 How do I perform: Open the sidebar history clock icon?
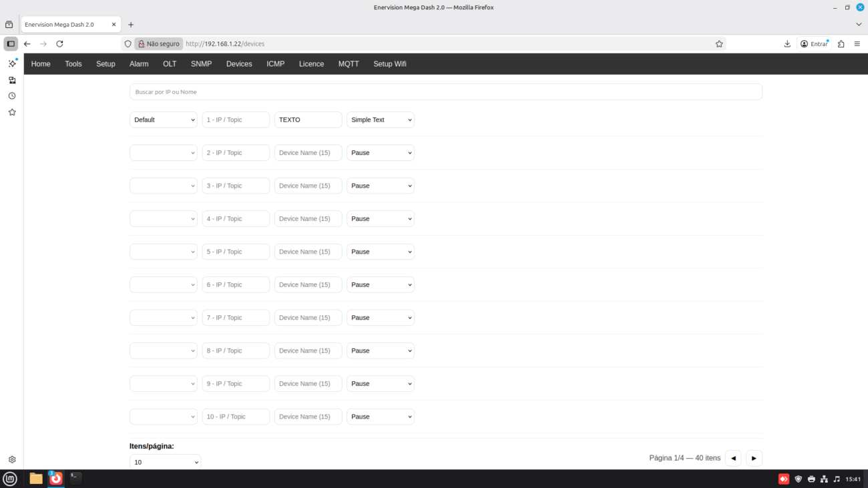coord(12,96)
